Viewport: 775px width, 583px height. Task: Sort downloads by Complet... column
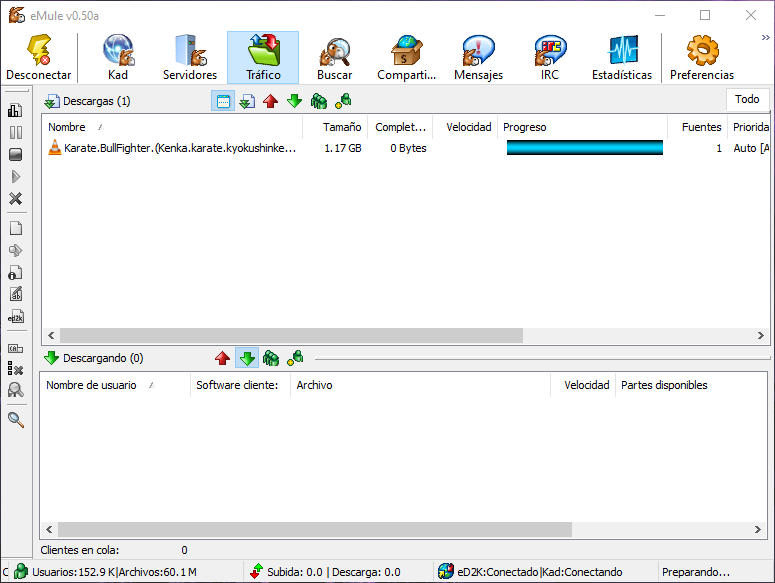[x=400, y=127]
